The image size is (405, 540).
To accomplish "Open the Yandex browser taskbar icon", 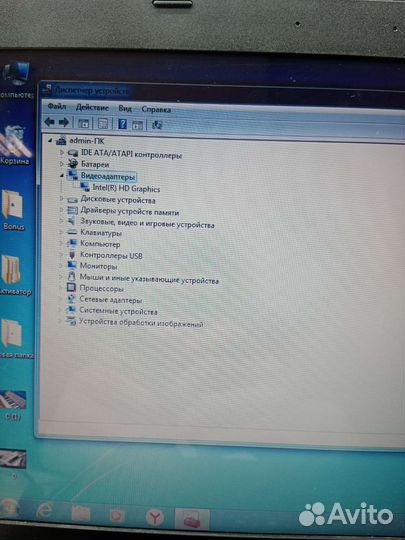I will coord(155,517).
